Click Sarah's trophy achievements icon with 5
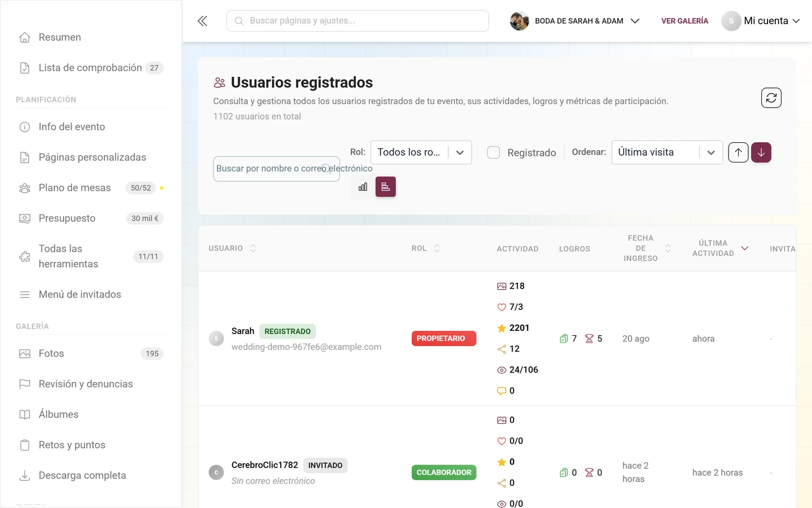This screenshot has height=508, width=812. click(589, 339)
